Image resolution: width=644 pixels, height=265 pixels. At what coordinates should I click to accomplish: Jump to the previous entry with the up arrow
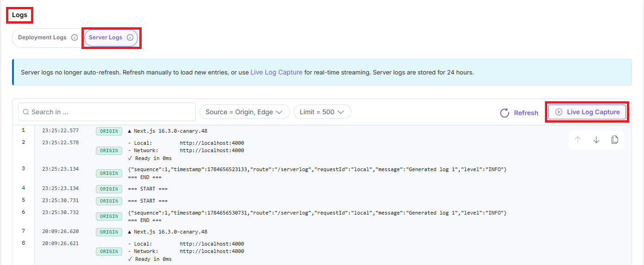(578, 140)
